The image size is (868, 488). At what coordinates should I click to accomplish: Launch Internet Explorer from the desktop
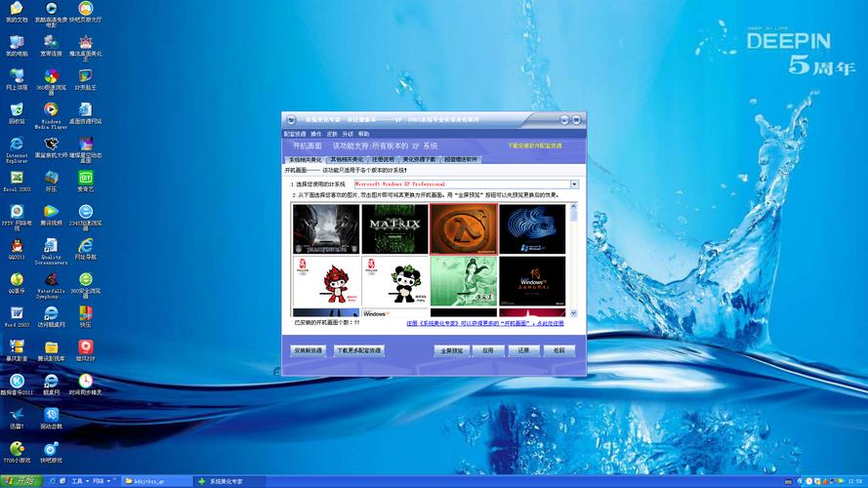[x=17, y=149]
